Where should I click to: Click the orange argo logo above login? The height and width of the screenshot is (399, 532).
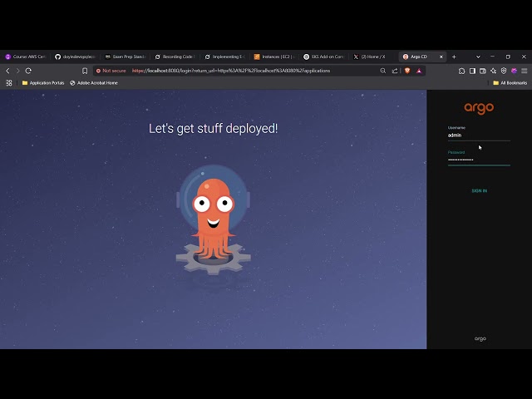tap(479, 108)
